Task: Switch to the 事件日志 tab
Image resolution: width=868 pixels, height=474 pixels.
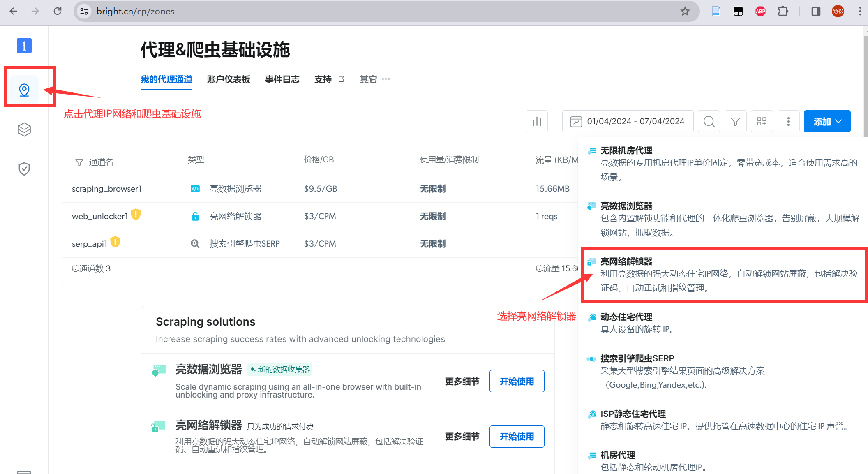Action: pyautogui.click(x=282, y=79)
